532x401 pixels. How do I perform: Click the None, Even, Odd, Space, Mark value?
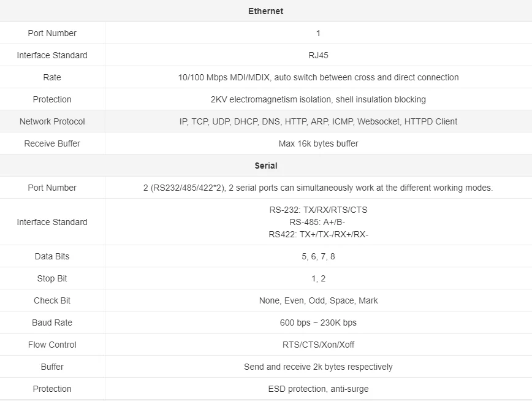click(x=318, y=300)
